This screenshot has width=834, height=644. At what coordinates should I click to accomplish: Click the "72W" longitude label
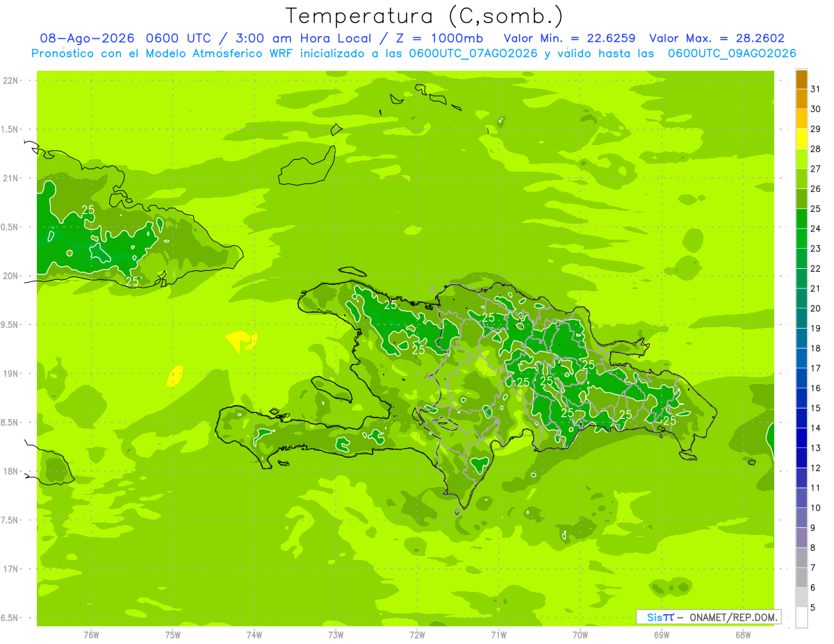[417, 634]
